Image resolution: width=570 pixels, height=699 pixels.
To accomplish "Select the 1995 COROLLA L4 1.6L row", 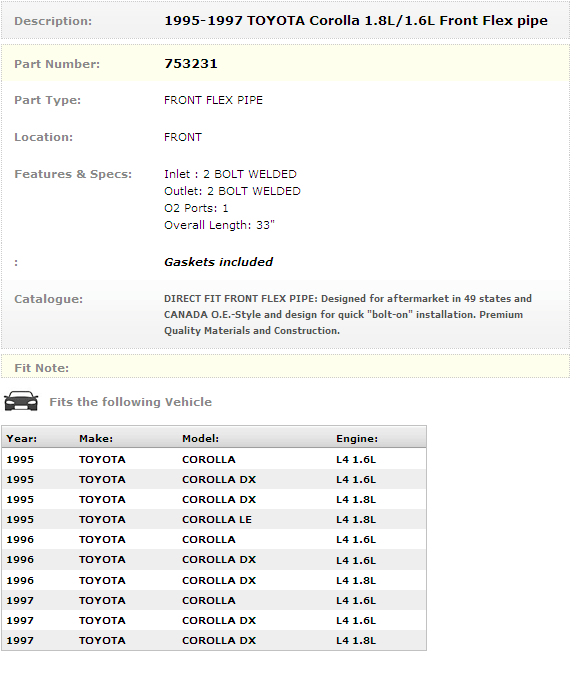I will point(214,459).
